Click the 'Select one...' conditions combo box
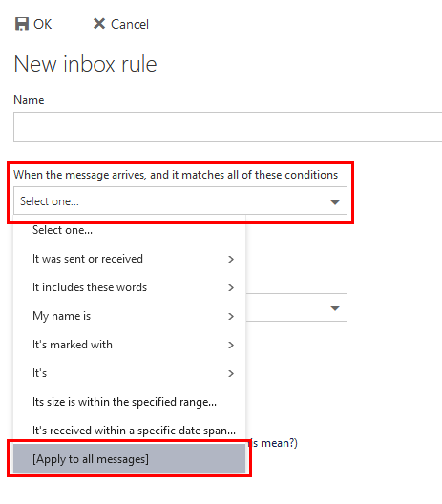 point(180,200)
